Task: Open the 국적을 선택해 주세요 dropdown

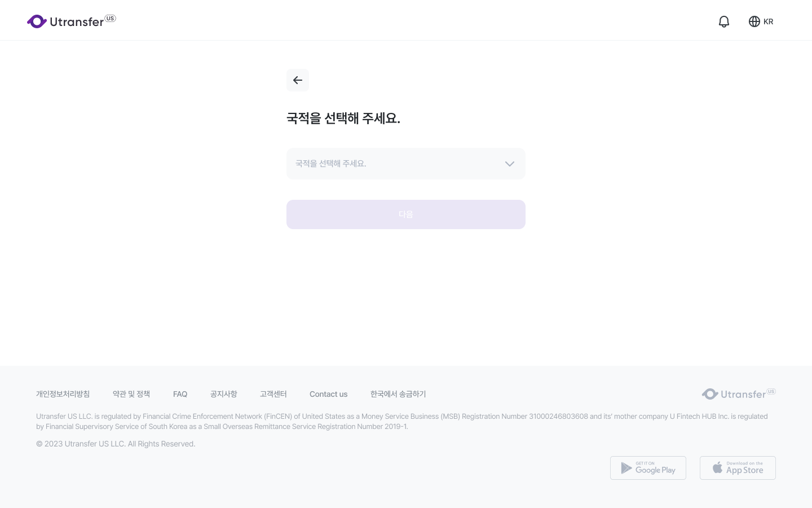Action: pos(406,164)
